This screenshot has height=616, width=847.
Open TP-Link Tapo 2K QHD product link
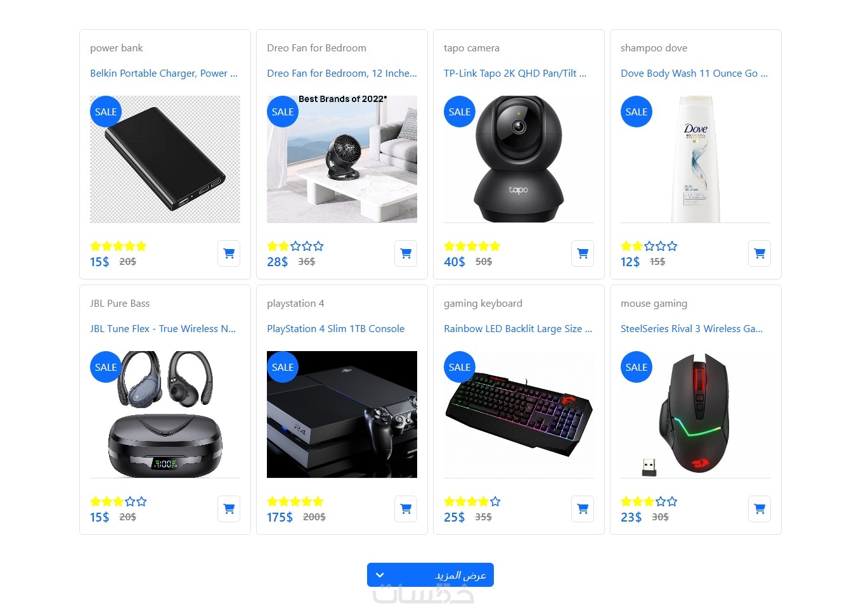tap(515, 74)
